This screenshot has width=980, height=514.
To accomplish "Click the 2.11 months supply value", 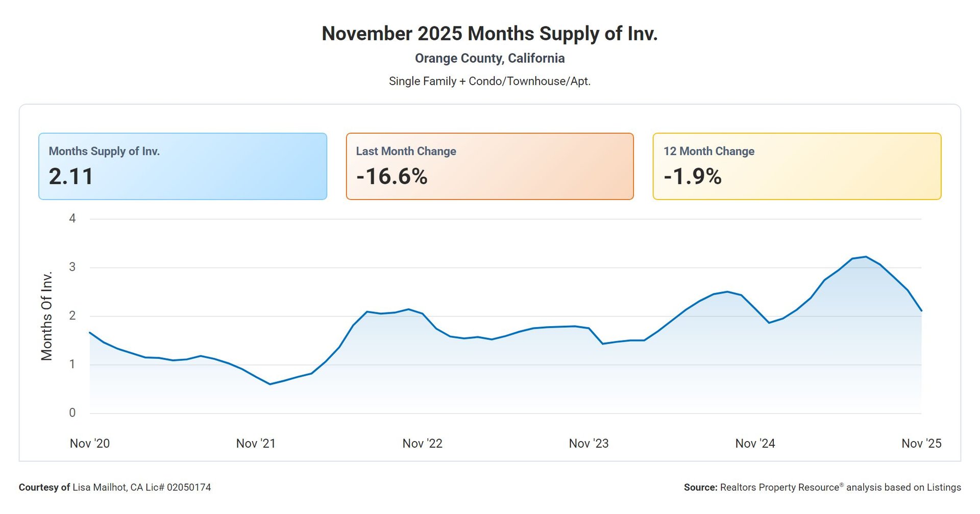I will (71, 177).
